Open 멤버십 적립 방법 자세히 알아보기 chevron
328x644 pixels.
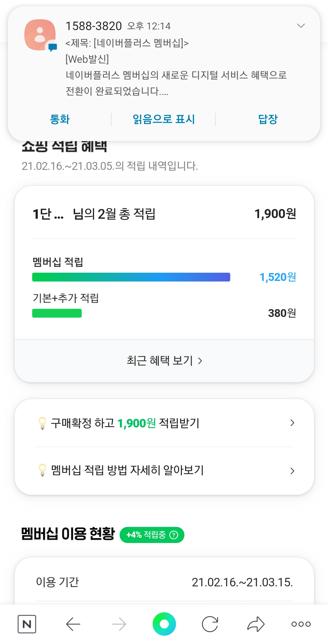(292, 471)
